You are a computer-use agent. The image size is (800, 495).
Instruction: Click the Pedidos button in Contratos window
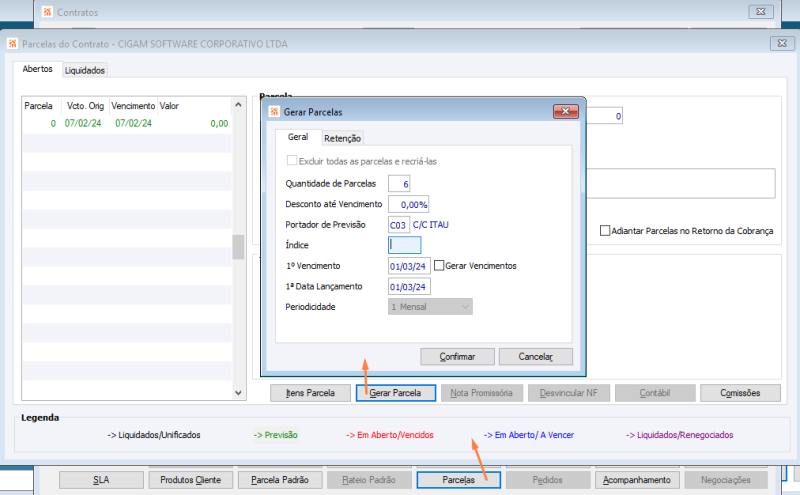click(547, 480)
